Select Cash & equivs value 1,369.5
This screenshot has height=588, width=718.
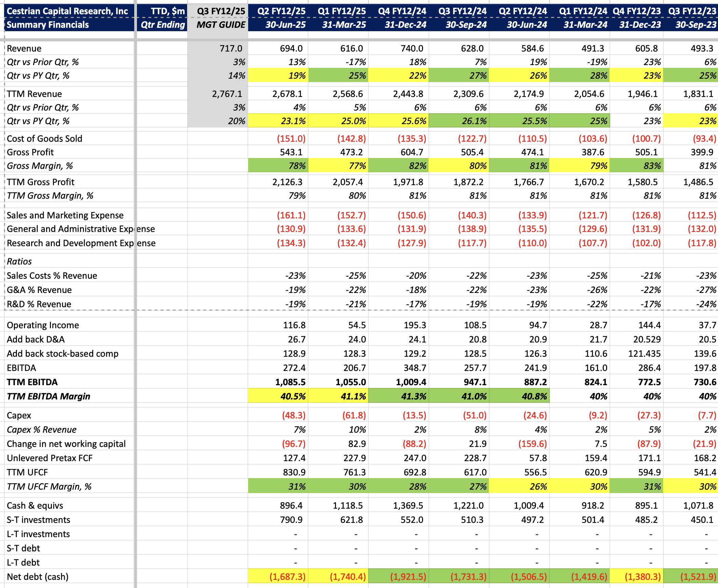pyautogui.click(x=408, y=506)
